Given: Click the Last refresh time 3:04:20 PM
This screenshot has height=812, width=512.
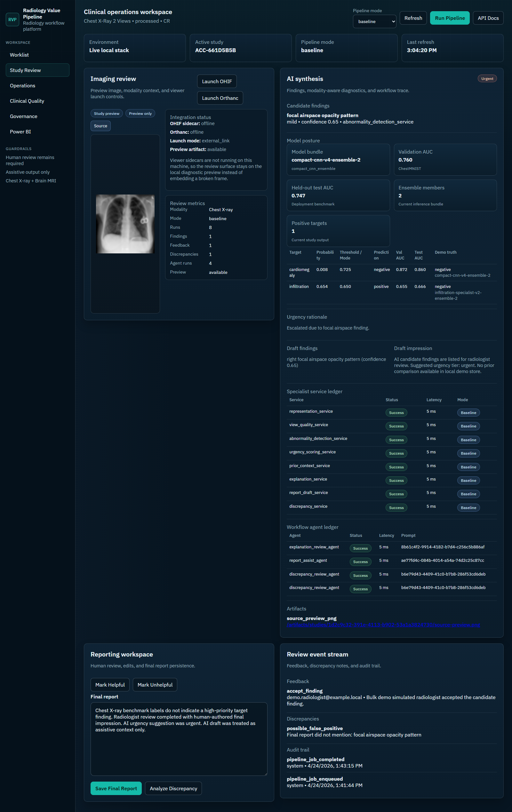Looking at the screenshot, I should coord(422,50).
